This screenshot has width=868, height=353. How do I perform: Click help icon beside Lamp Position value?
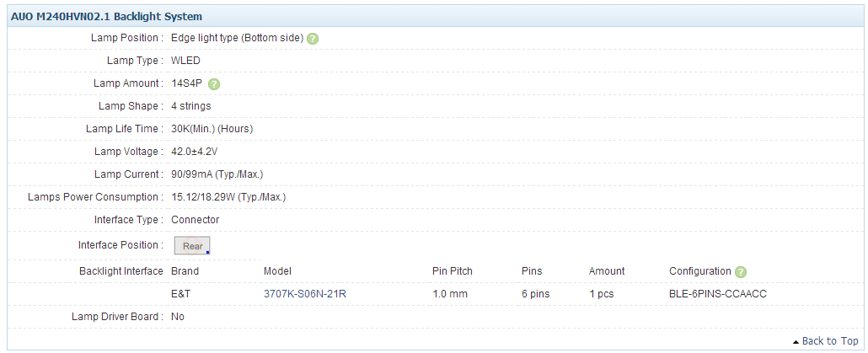(313, 39)
